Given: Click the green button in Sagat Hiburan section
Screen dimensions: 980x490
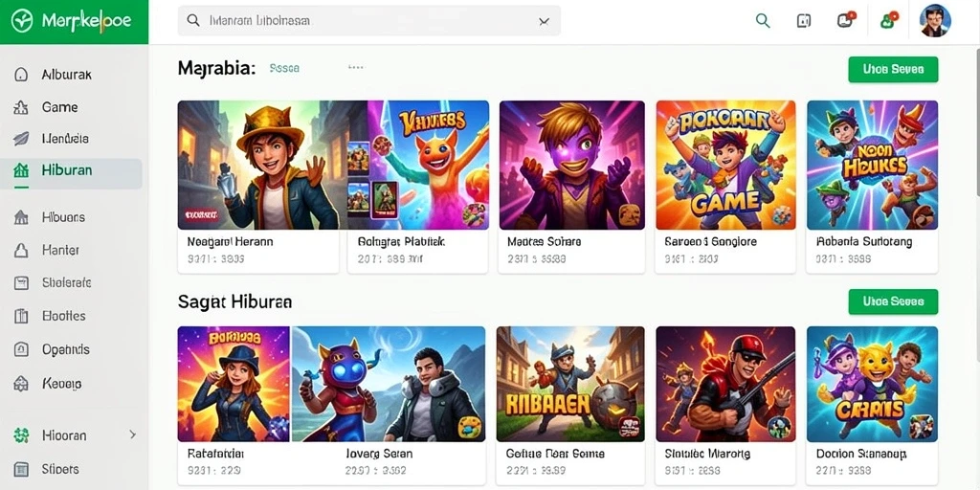Looking at the screenshot, I should 893,301.
